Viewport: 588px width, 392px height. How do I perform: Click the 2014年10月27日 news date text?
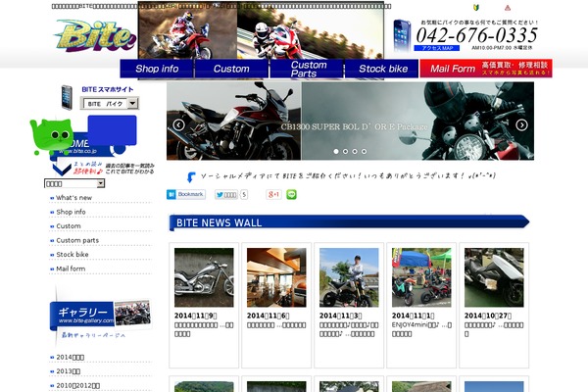pos(488,316)
